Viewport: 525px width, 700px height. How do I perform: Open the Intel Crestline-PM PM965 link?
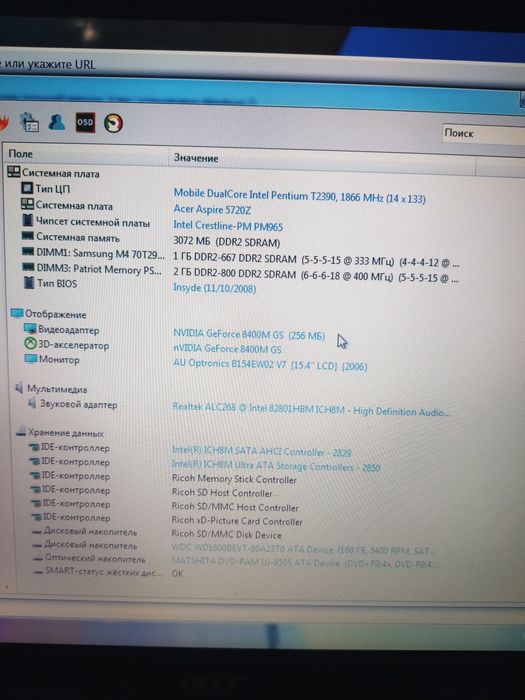pos(228,225)
